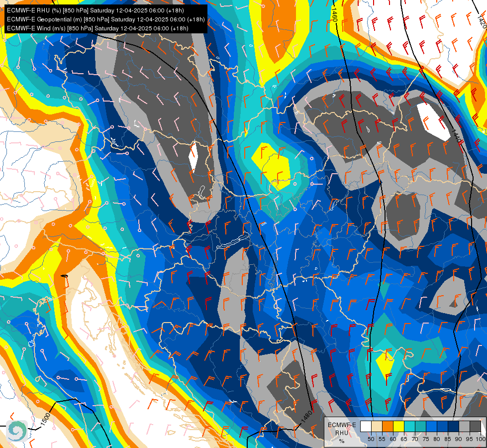Click the legend label RHU
The height and width of the screenshot is (448, 487).
coord(342,433)
